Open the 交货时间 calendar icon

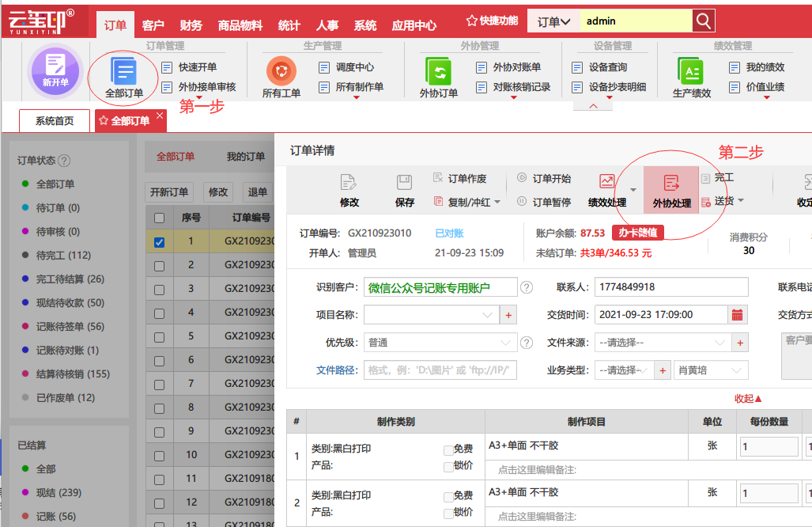click(737, 315)
